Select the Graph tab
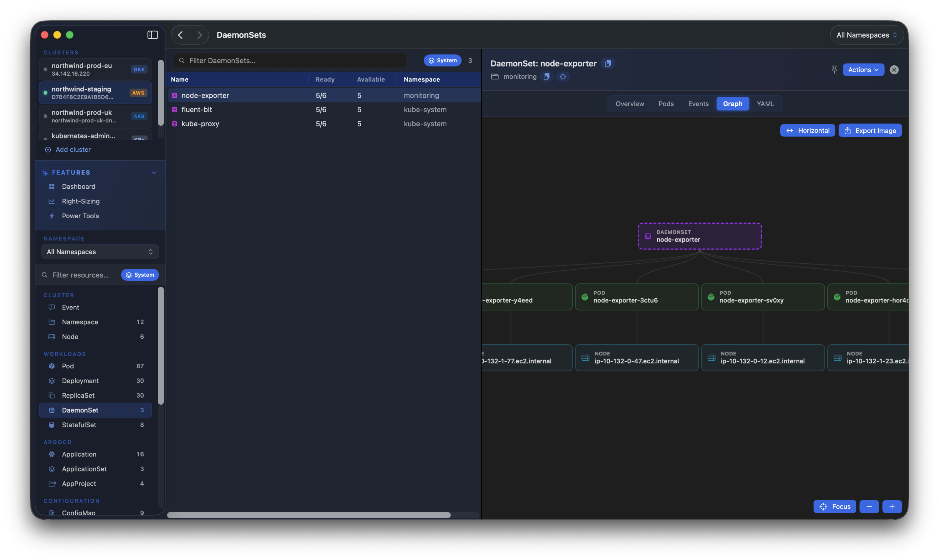 click(732, 104)
